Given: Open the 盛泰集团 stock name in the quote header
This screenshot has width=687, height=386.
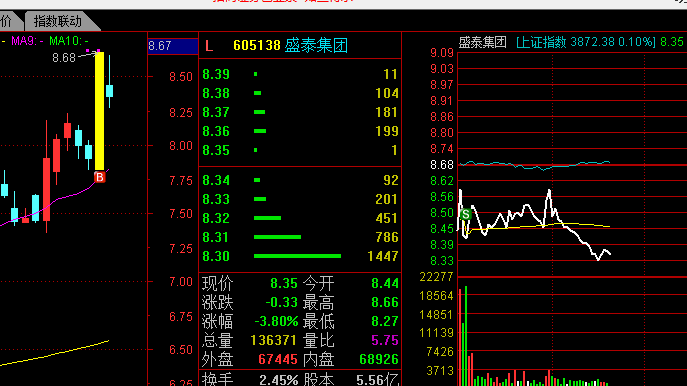Looking at the screenshot, I should [316, 45].
